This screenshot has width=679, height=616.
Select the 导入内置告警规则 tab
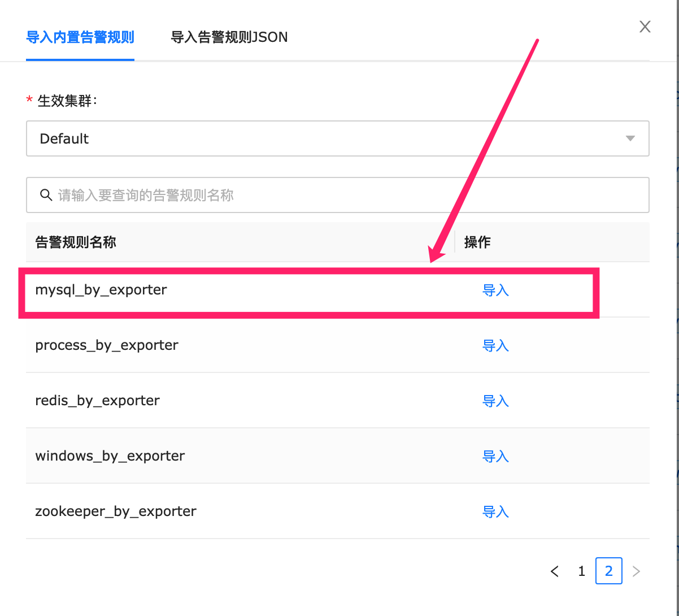80,37
